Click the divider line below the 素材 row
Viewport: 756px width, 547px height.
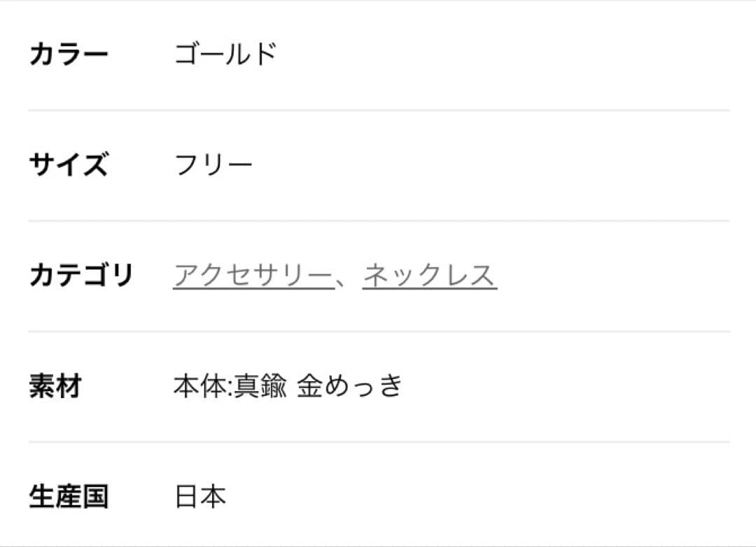[x=378, y=441]
